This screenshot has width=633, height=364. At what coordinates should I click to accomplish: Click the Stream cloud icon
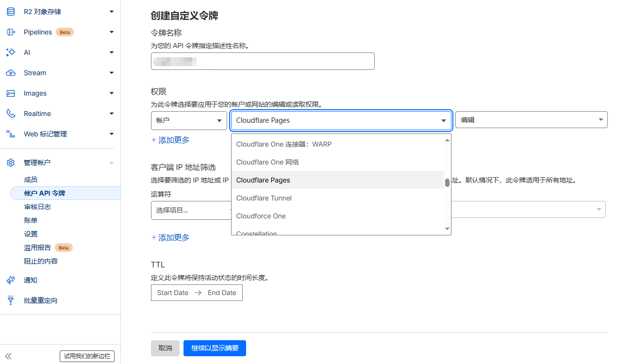point(11,73)
